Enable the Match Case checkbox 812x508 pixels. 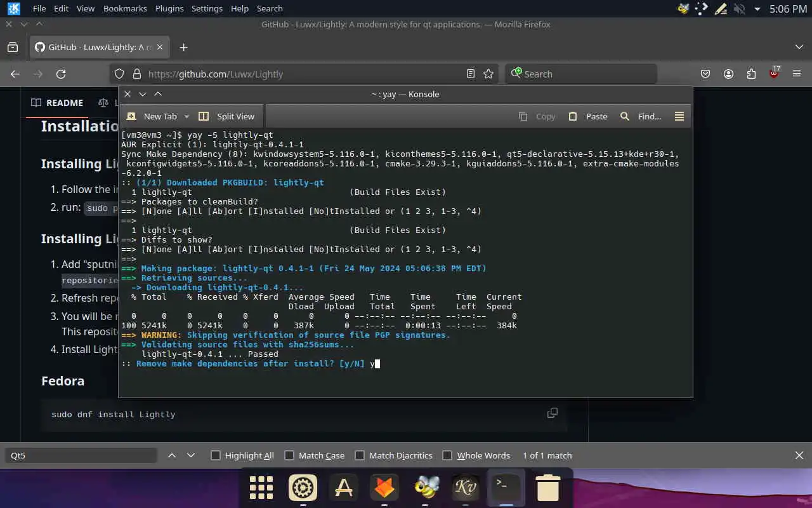[289, 455]
